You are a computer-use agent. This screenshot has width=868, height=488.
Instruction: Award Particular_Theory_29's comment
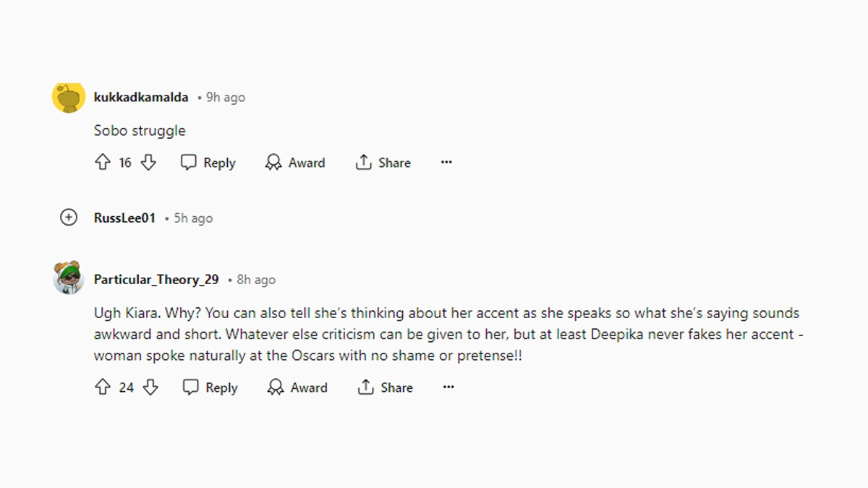click(297, 388)
